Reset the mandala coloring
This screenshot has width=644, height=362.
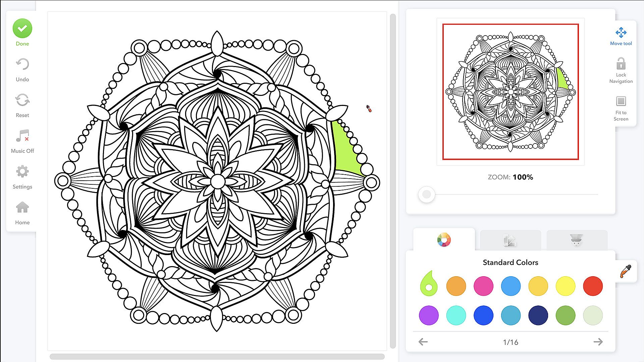point(22,101)
